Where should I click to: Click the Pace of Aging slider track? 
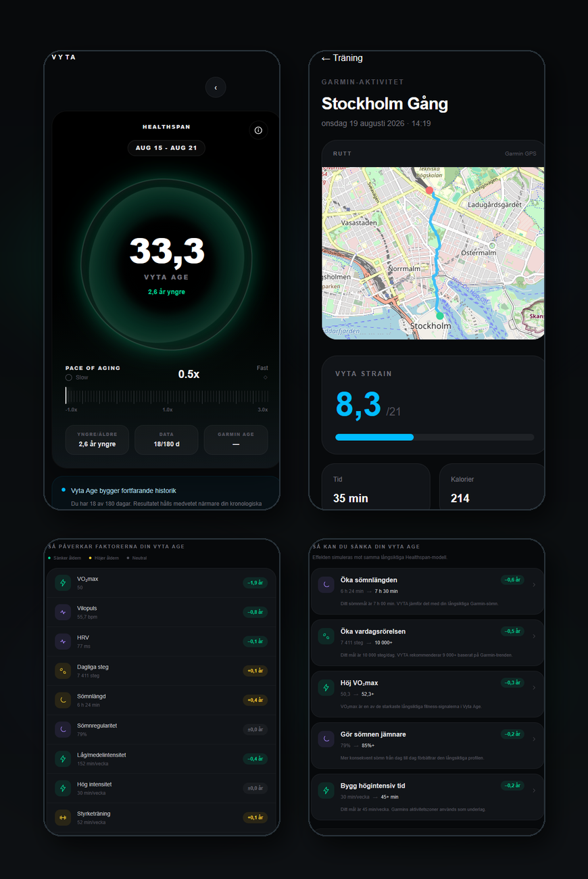coord(167,396)
